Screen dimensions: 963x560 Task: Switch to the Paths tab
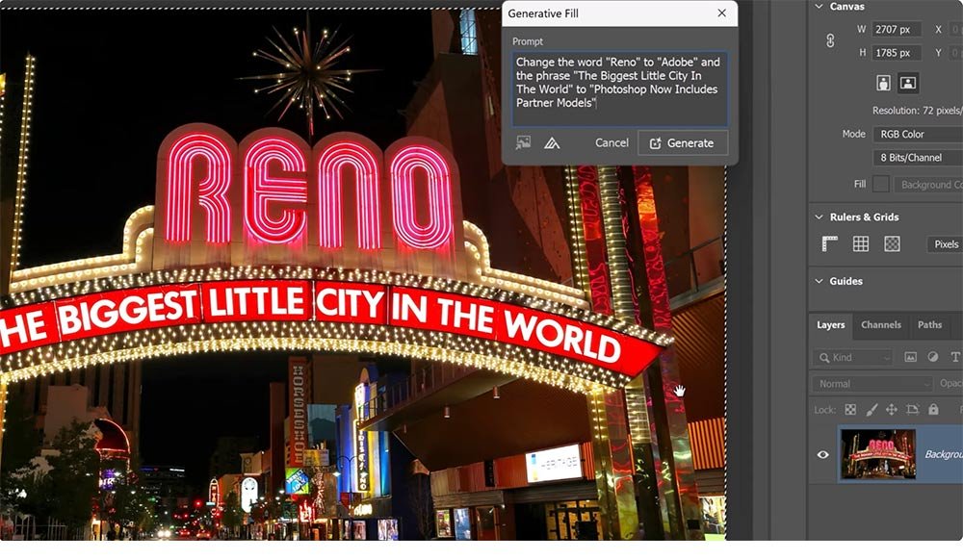coord(929,325)
